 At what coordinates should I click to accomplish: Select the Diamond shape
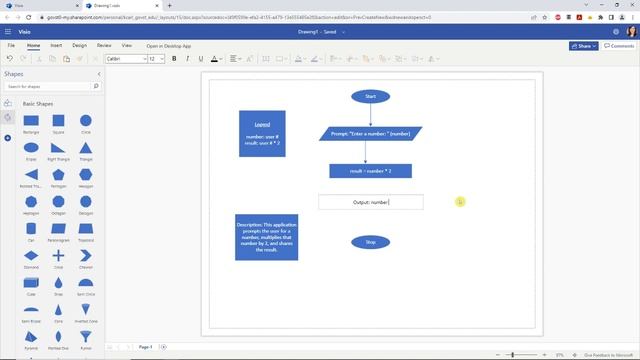pos(31,256)
